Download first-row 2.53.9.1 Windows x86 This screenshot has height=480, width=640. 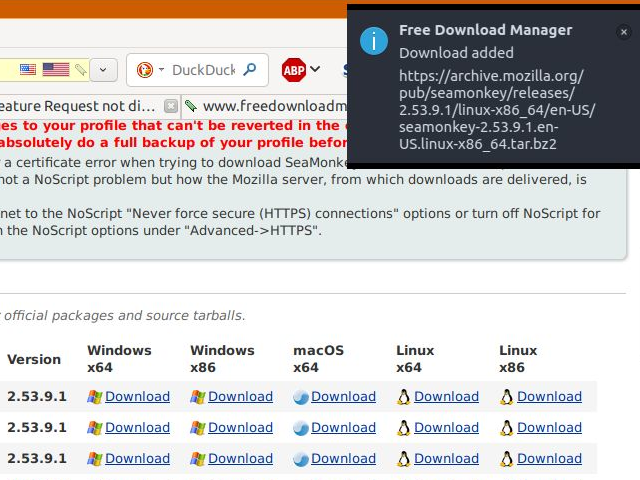tap(240, 396)
